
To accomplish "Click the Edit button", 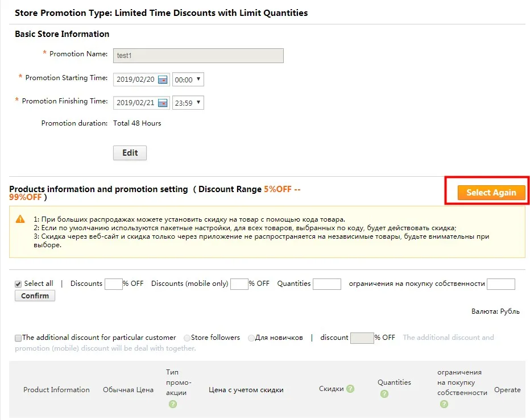I will (130, 153).
